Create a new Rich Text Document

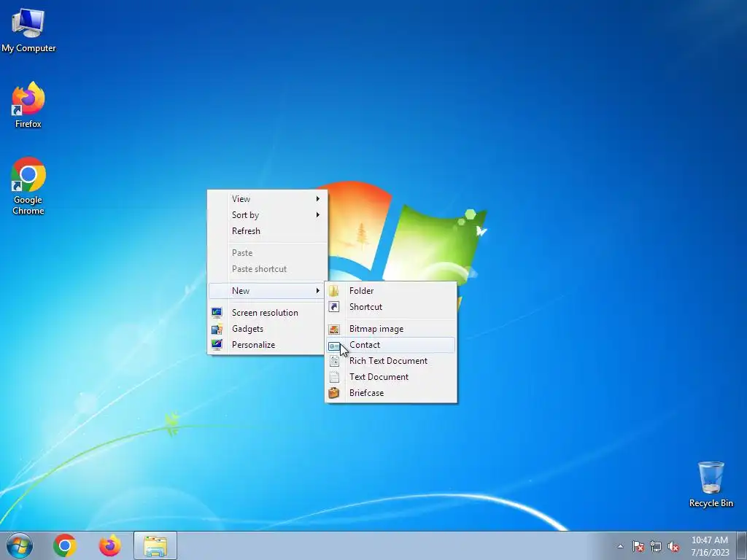tap(391, 361)
